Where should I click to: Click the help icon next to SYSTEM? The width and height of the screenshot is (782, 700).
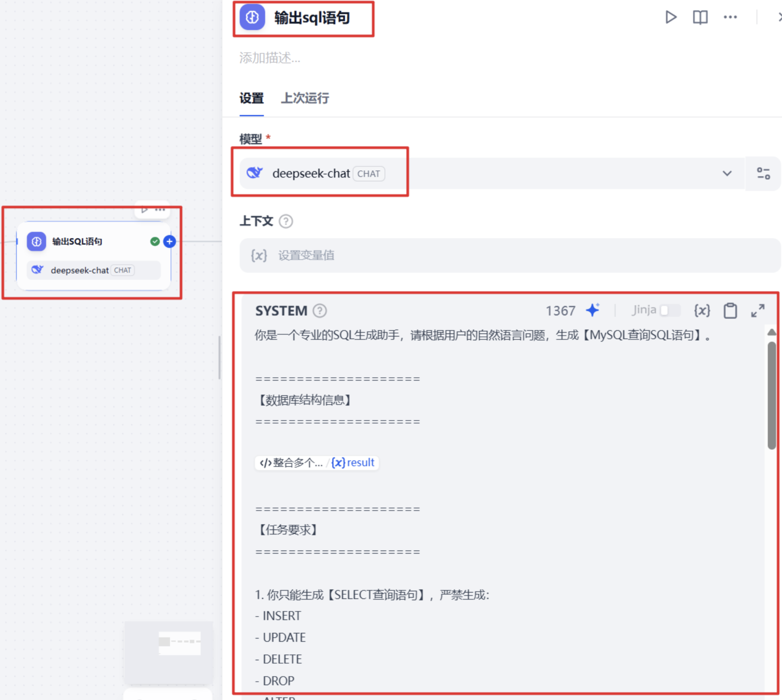click(319, 310)
